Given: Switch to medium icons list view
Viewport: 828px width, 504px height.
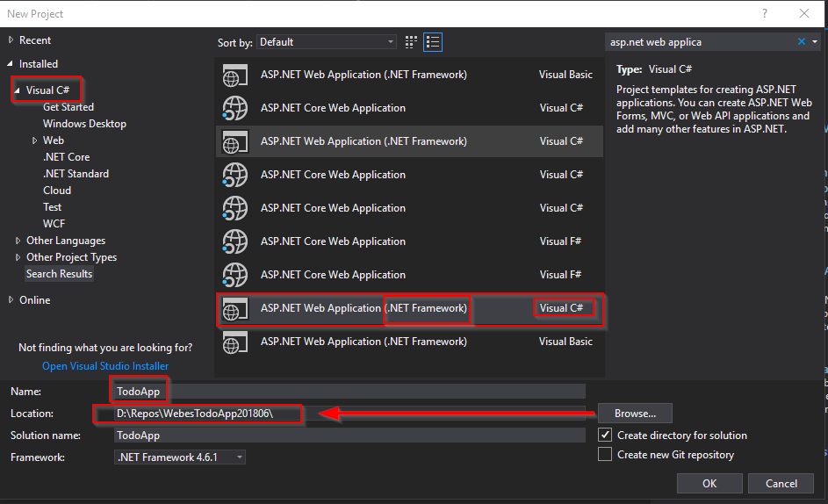Looking at the screenshot, I should [432, 42].
